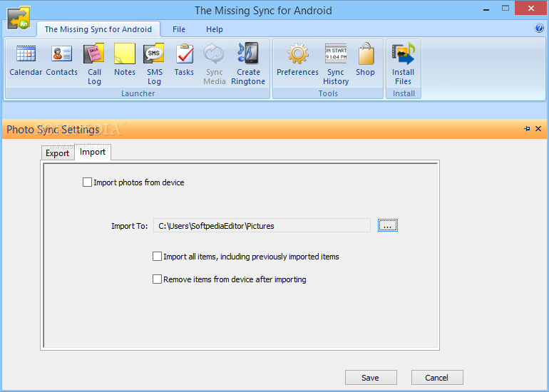Open the Calendar launcher icon
The image size is (549, 392).
pyautogui.click(x=26, y=60)
